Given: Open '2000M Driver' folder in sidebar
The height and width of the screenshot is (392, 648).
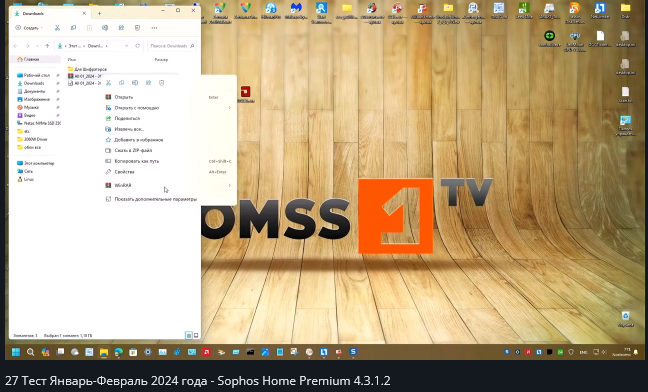Looking at the screenshot, I should click(x=36, y=139).
